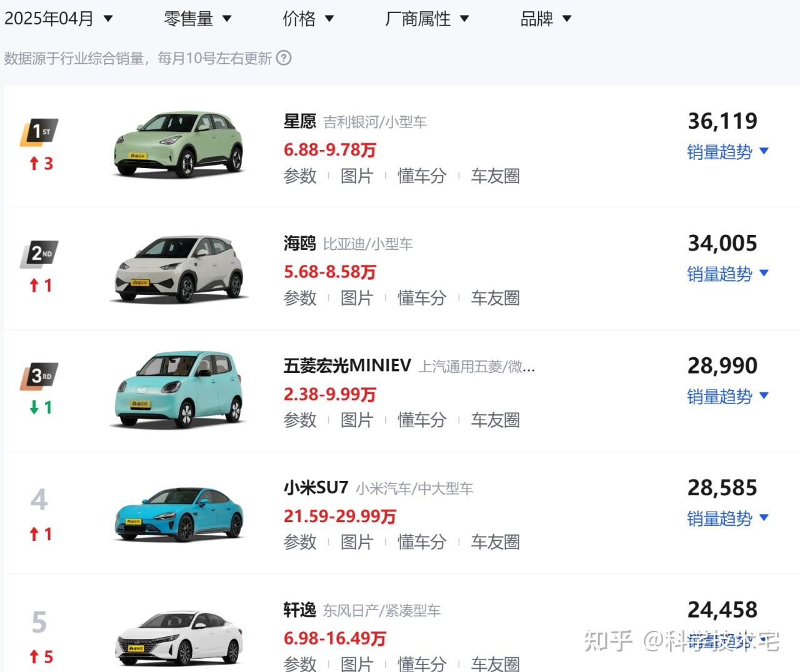Click the 图片 link for 五菱宏光MINIEV
800x672 pixels.
[x=357, y=420]
